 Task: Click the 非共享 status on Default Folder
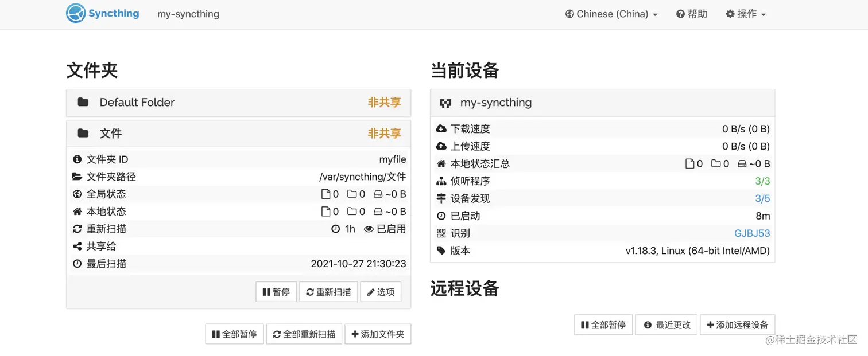tap(385, 103)
